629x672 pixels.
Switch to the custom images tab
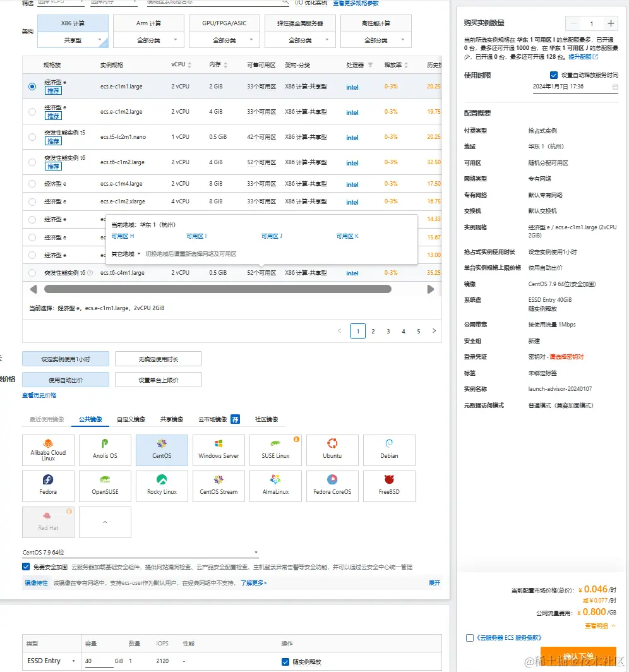pos(131,419)
